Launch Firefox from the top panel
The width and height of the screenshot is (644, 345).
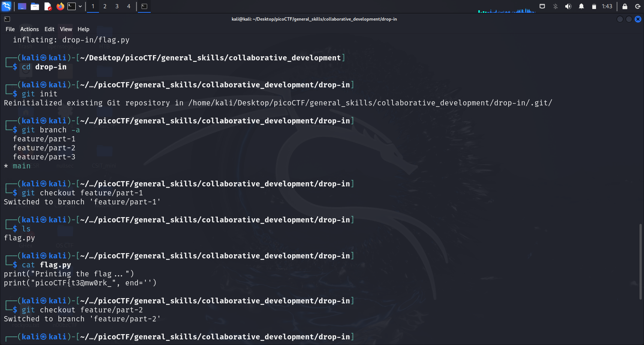pos(60,6)
